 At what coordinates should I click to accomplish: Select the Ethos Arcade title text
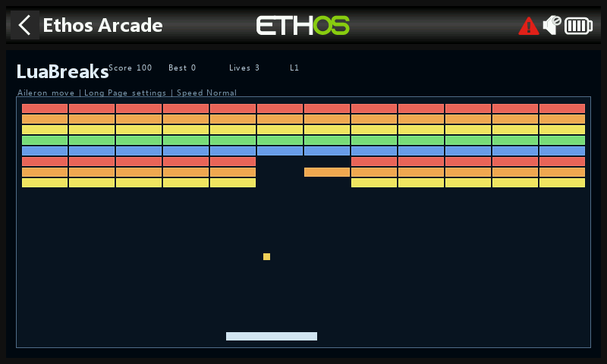pyautogui.click(x=102, y=26)
